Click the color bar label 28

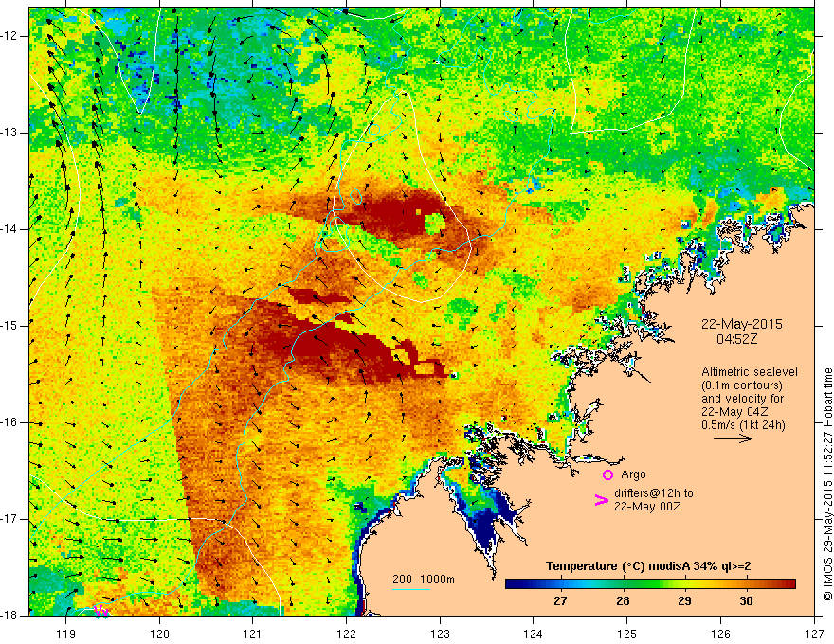tap(623, 601)
